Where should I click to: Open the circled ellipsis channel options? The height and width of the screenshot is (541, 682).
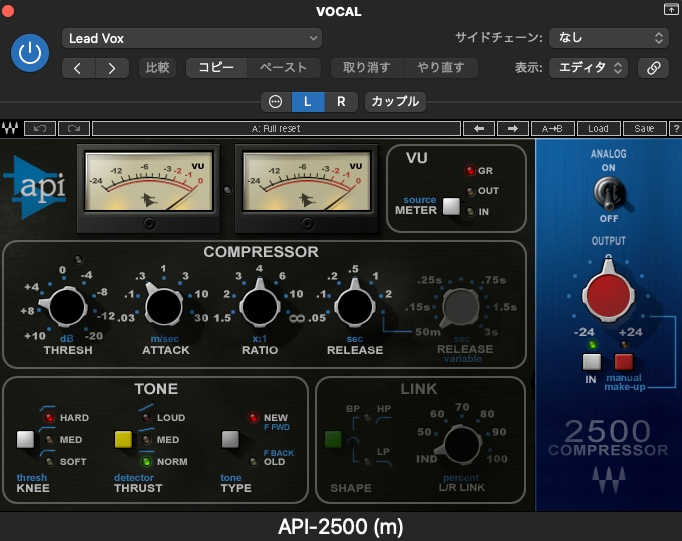pos(275,101)
